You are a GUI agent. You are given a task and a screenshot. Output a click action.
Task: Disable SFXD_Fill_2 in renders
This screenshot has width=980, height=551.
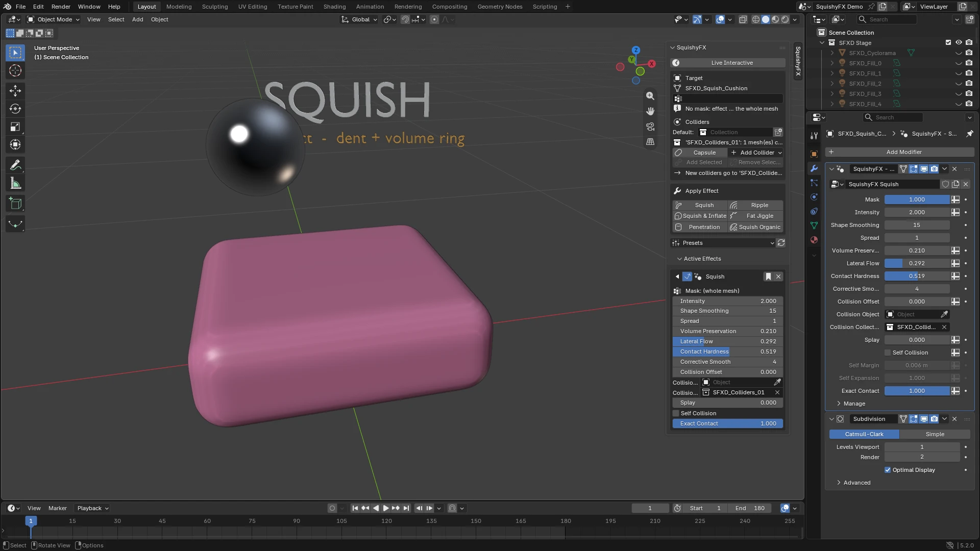969,84
